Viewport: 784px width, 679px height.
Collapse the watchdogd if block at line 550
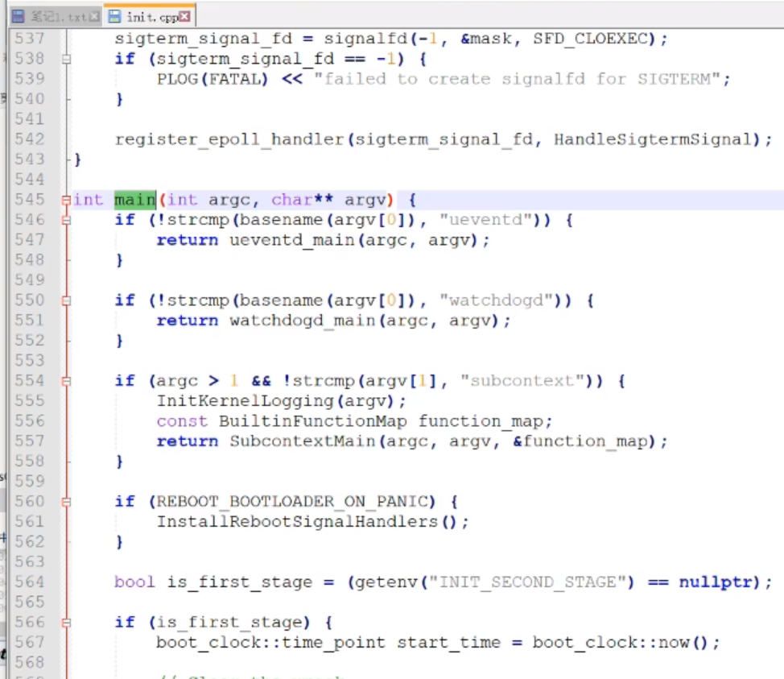click(66, 300)
